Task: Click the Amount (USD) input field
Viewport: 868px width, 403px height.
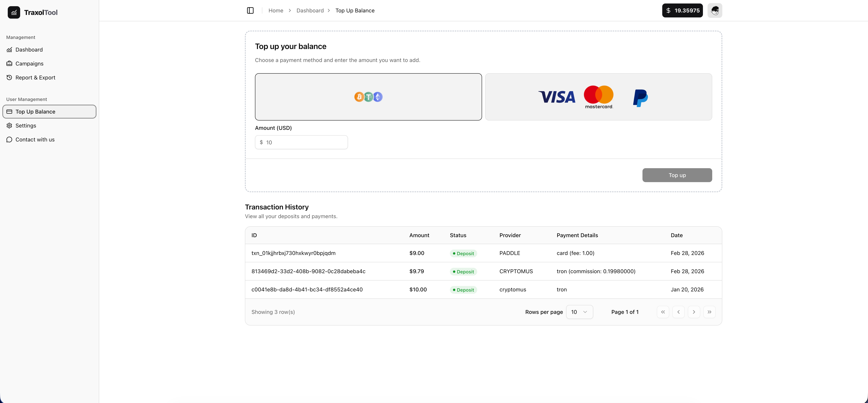Action: (x=305, y=142)
